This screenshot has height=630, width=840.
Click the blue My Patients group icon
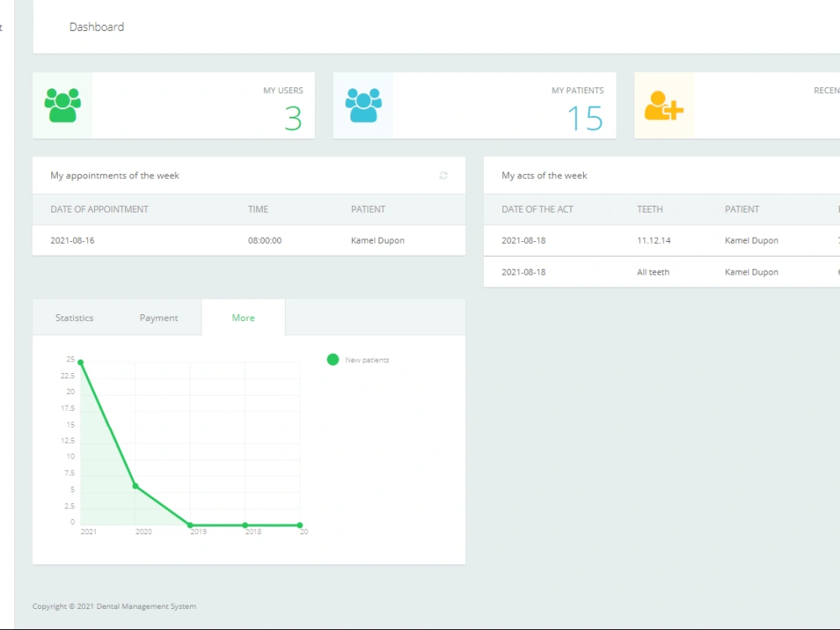click(363, 106)
